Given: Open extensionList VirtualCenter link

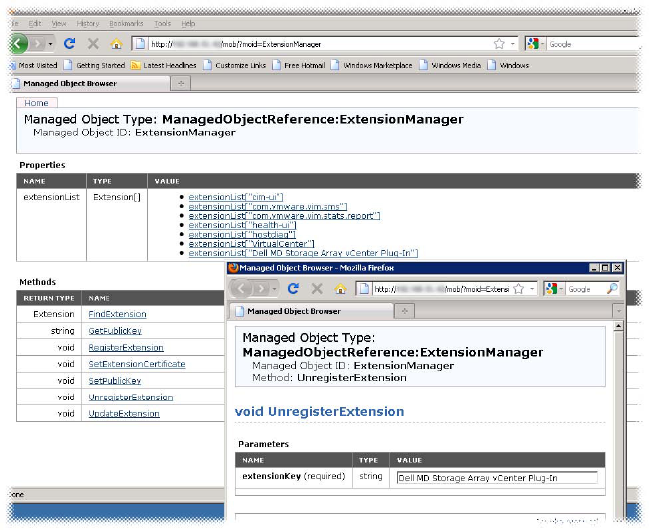Looking at the screenshot, I should click(251, 244).
